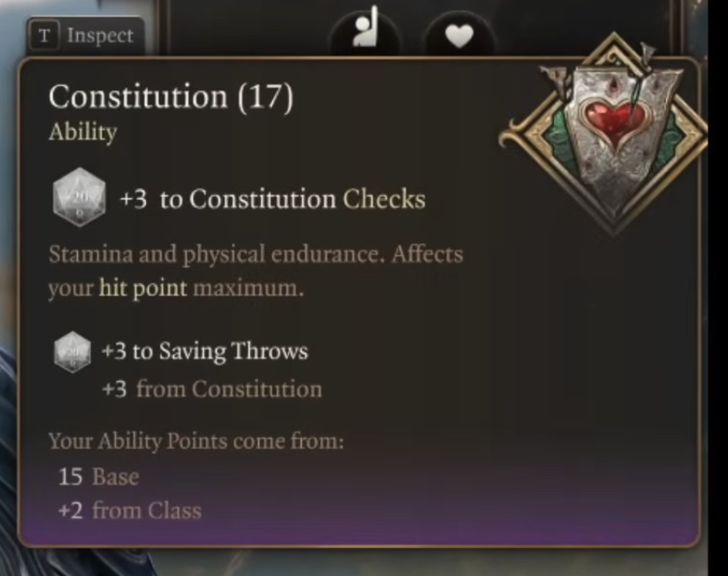Click the Your Ability Points heading
This screenshot has height=576, width=728.
click(x=195, y=441)
